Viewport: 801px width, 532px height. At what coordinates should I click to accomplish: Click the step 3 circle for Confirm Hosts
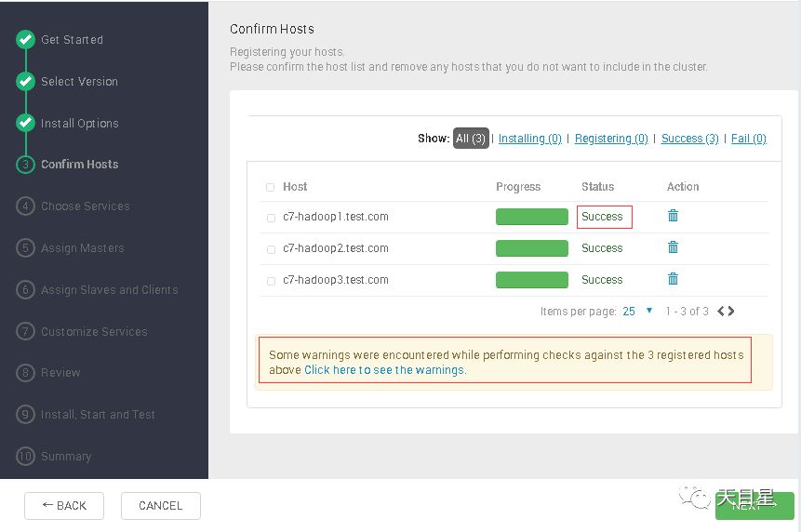(x=25, y=165)
